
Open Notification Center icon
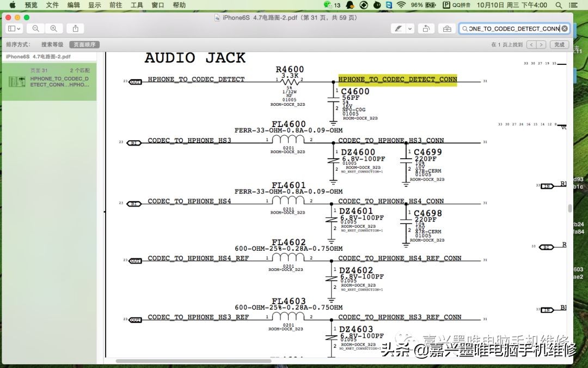(x=573, y=5)
